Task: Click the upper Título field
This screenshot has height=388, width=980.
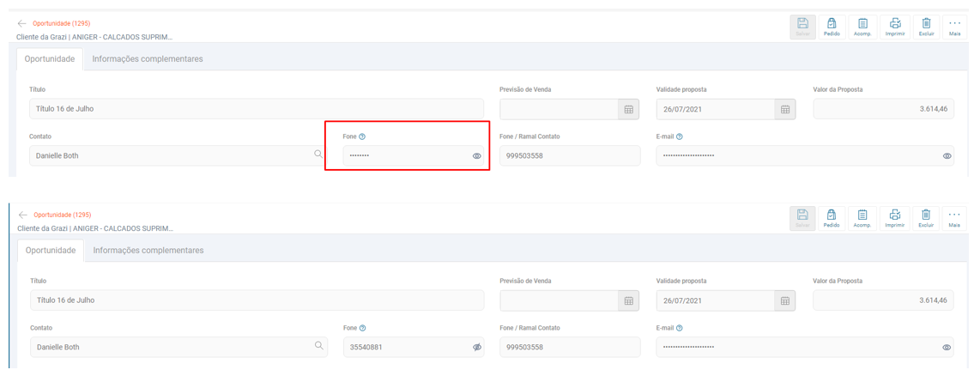Action: click(x=256, y=109)
